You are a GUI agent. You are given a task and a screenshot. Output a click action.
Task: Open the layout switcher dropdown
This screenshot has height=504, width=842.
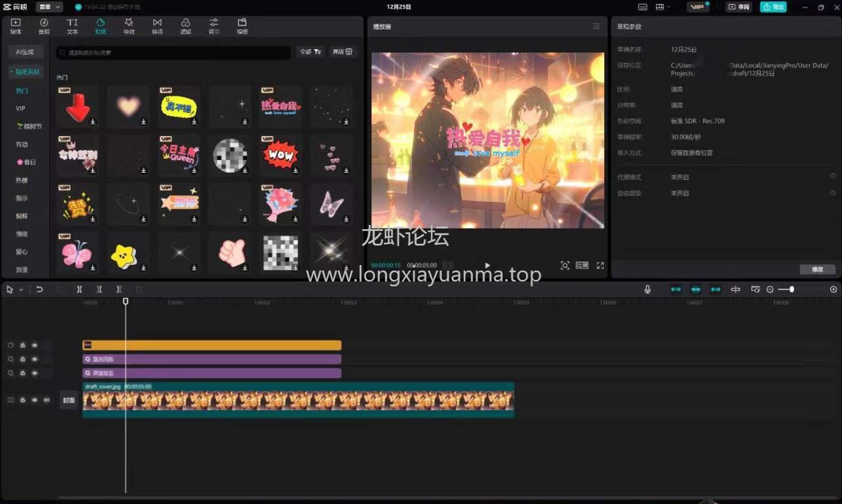(663, 7)
